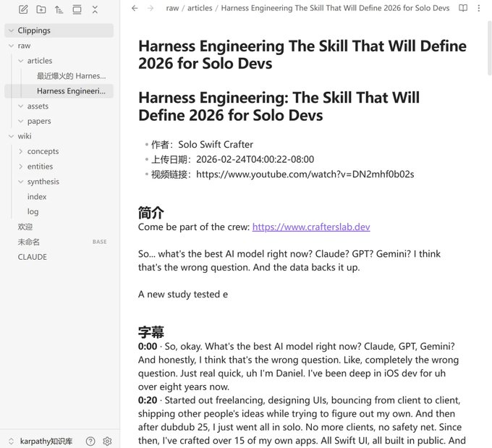Follow the crafterslab.dev link

(x=311, y=227)
